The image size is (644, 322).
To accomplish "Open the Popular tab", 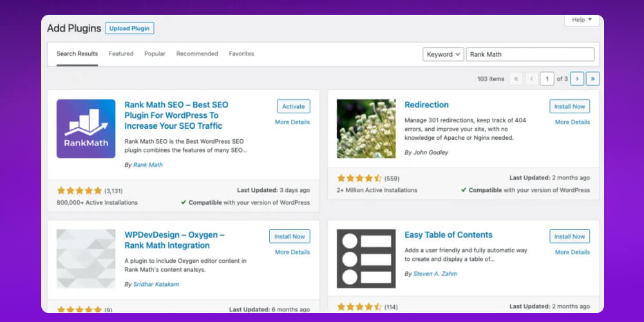I will click(x=155, y=54).
